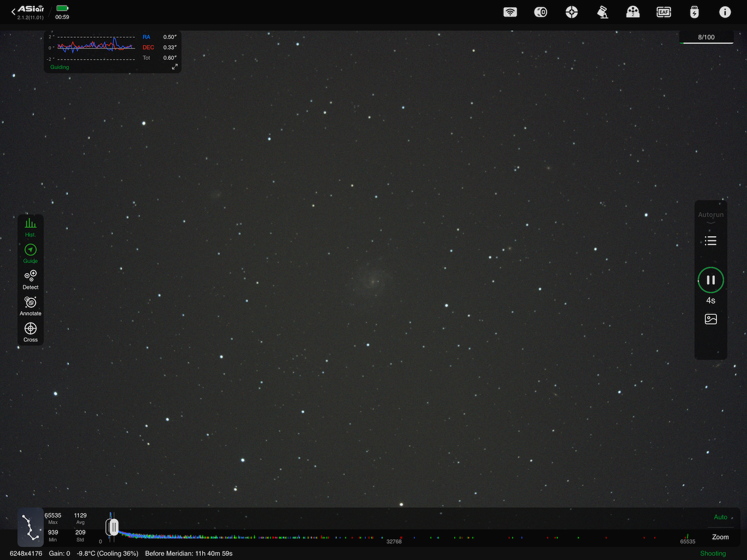Pause the autorun shooting
The image size is (747, 560).
[x=711, y=280]
